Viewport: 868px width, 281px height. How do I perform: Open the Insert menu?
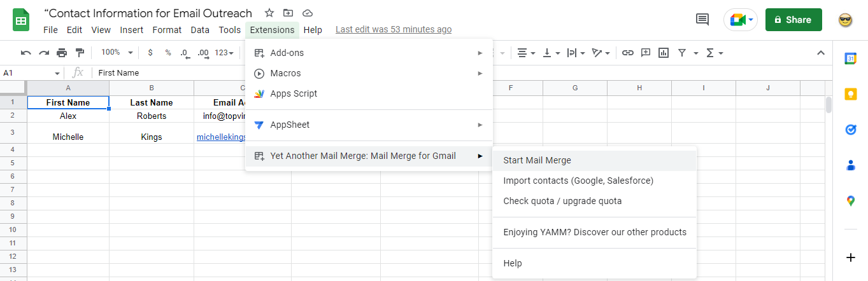(132, 30)
